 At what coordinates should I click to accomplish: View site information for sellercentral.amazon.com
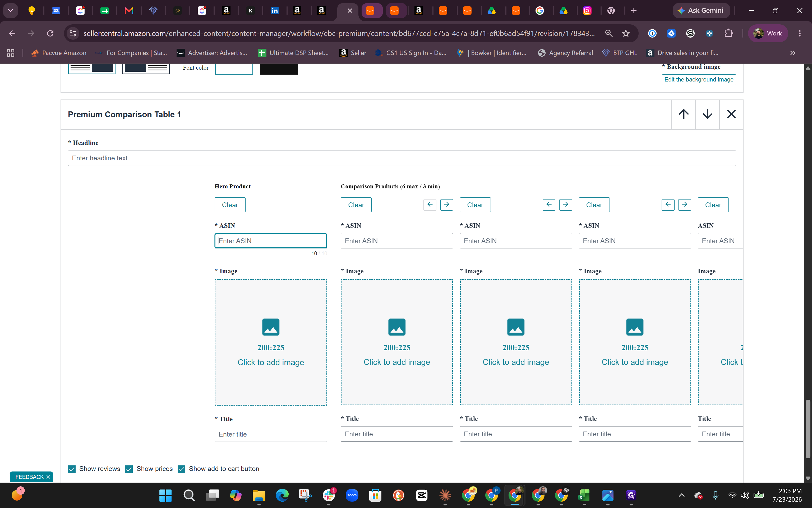(x=73, y=33)
